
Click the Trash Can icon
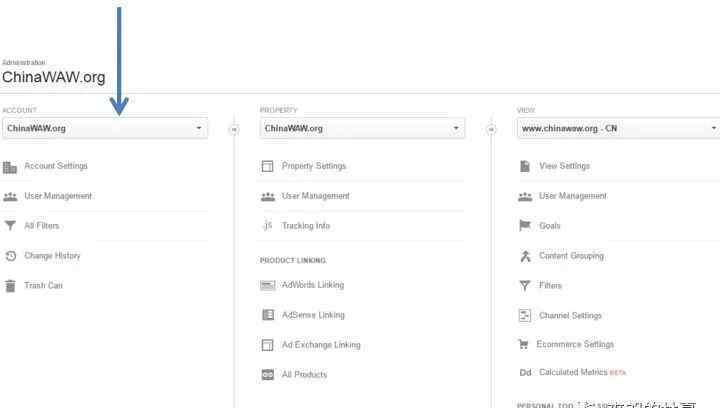(x=10, y=286)
